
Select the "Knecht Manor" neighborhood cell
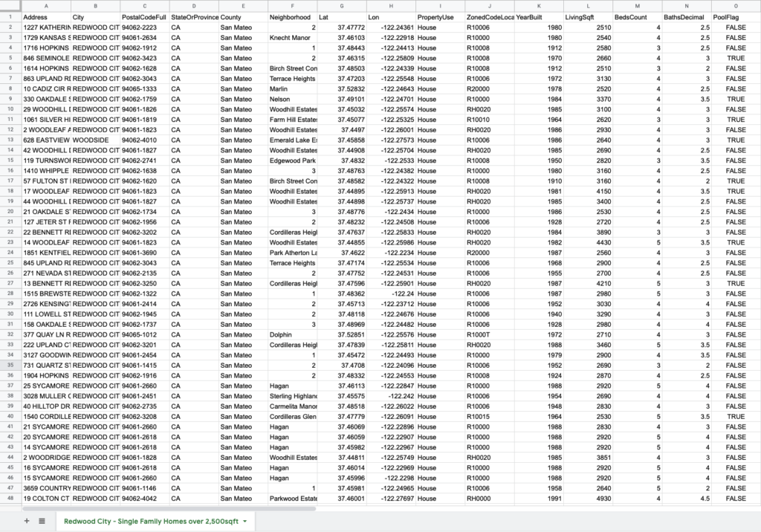[293, 37]
